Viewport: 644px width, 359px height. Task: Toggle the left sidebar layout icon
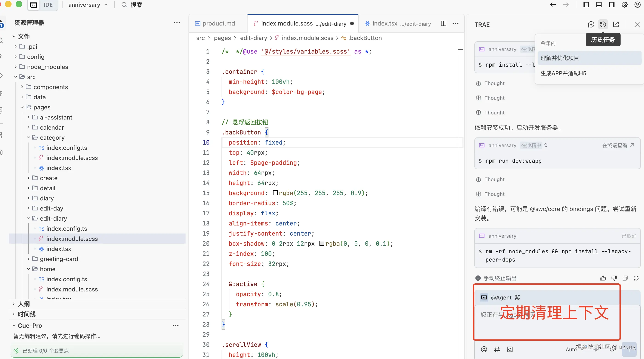pos(586,5)
